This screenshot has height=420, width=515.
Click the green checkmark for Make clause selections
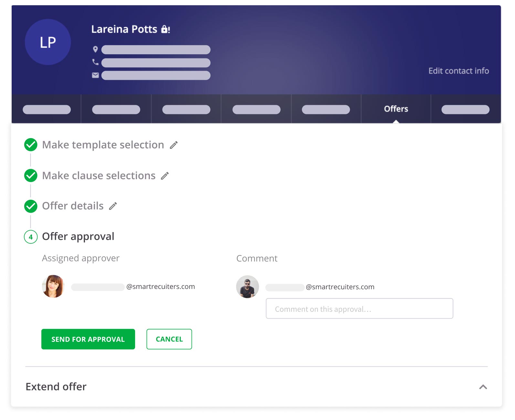point(31,175)
